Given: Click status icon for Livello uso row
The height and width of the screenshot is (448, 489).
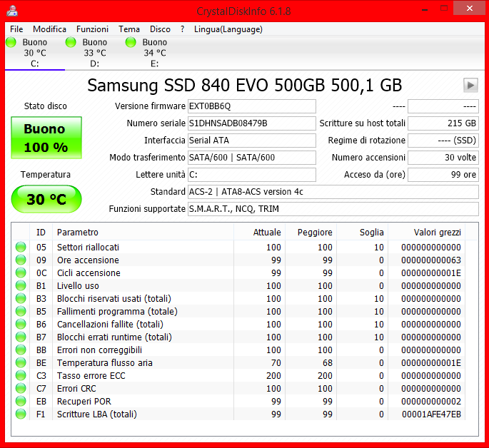Looking at the screenshot, I should 21,285.
